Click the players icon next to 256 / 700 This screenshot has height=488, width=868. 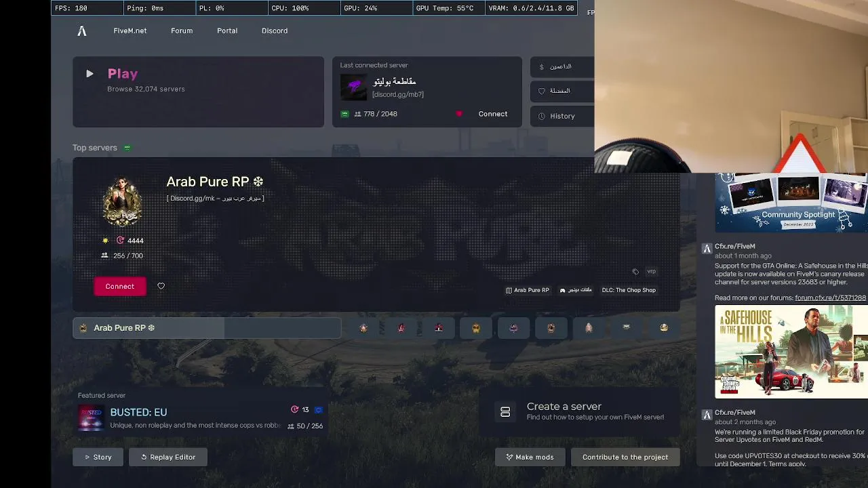click(x=104, y=256)
